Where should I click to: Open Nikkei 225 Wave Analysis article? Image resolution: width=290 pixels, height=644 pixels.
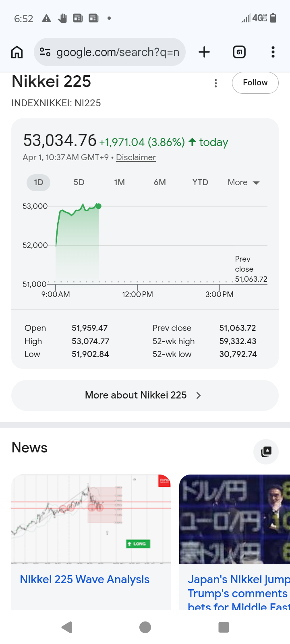coord(85,579)
